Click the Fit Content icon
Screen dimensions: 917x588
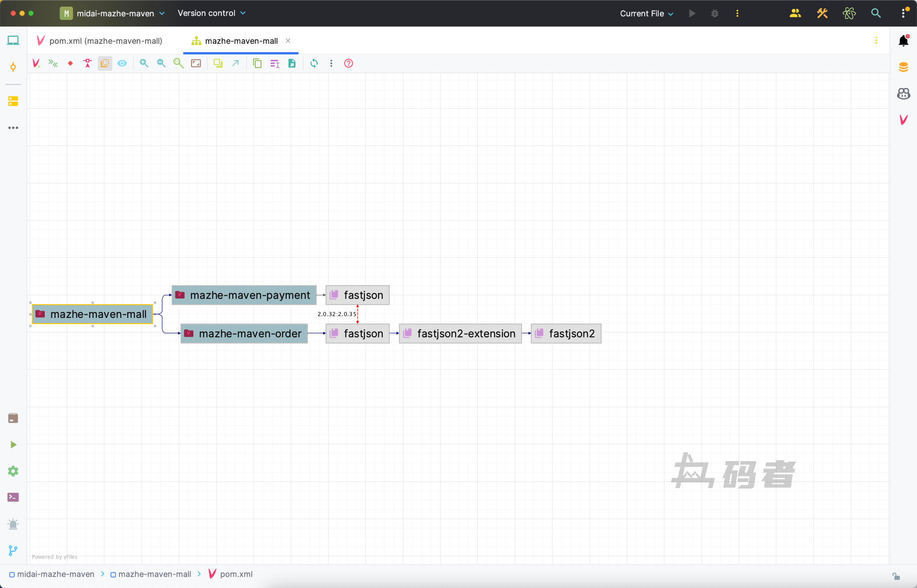[196, 63]
